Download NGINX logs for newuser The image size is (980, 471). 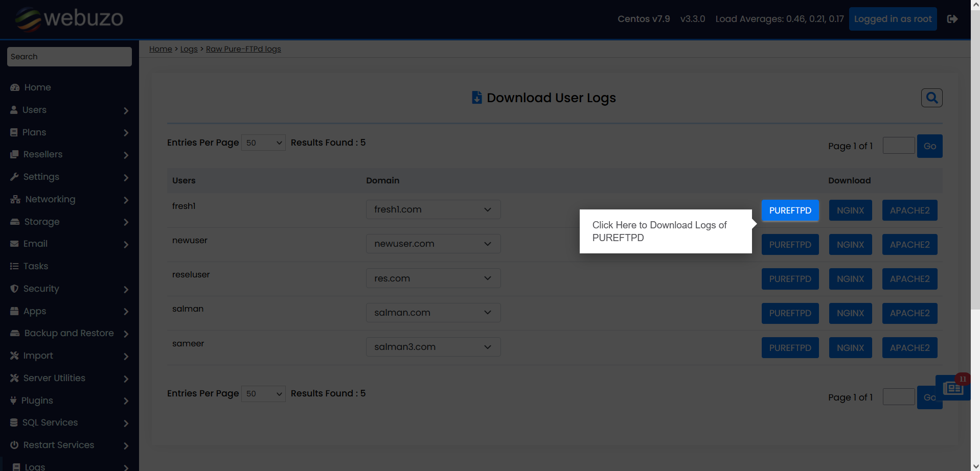(850, 245)
